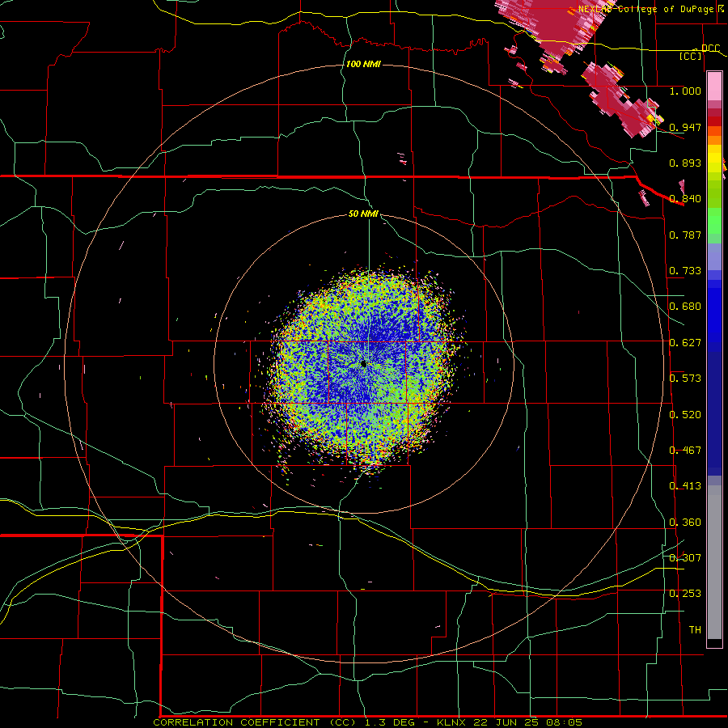The width and height of the screenshot is (728, 728).
Task: Click the 1.000 color scale value
Action: 685,91
